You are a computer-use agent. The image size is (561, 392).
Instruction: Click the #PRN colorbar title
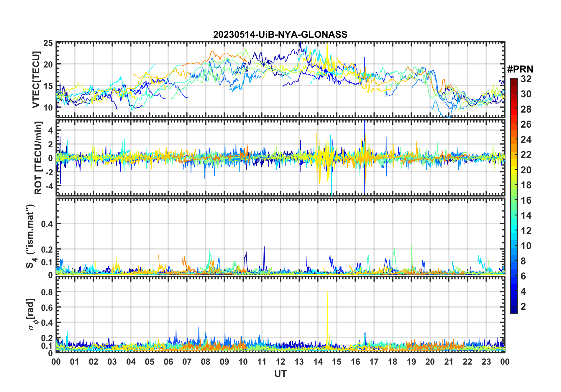520,69
